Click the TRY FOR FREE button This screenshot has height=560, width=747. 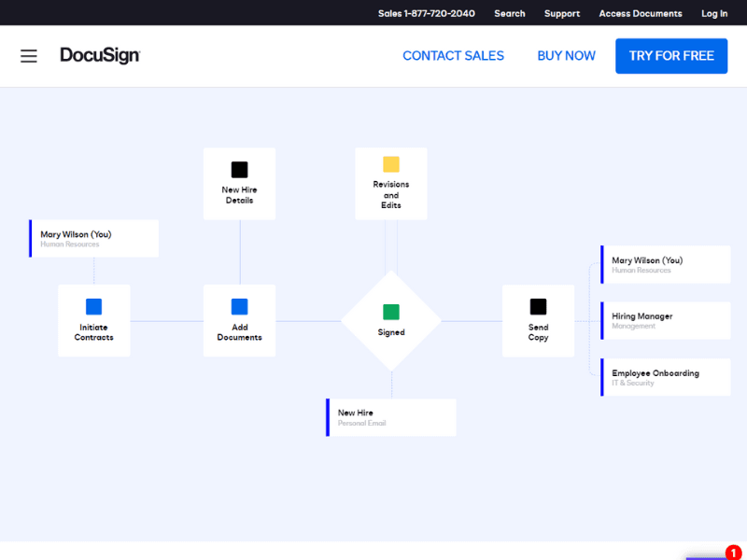[x=671, y=56]
